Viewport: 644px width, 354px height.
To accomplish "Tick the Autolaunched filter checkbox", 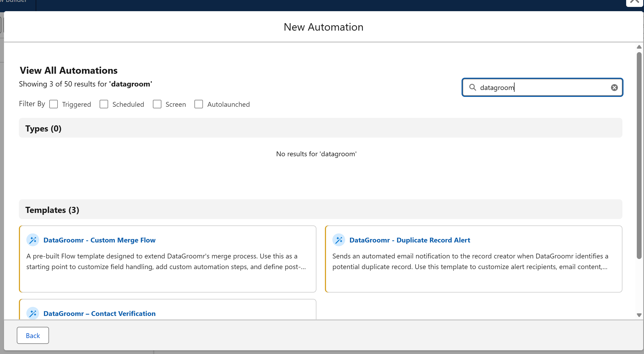I will 199,104.
